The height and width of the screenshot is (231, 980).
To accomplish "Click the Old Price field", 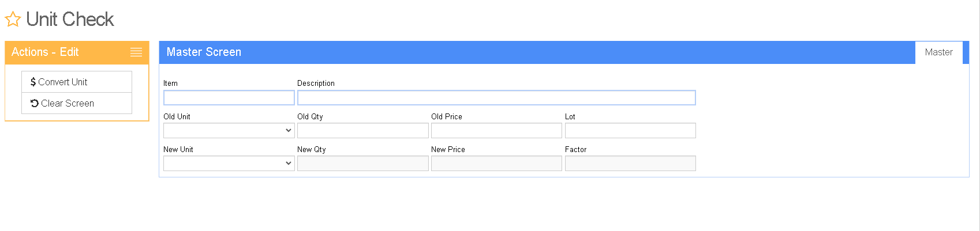I will coord(496,131).
